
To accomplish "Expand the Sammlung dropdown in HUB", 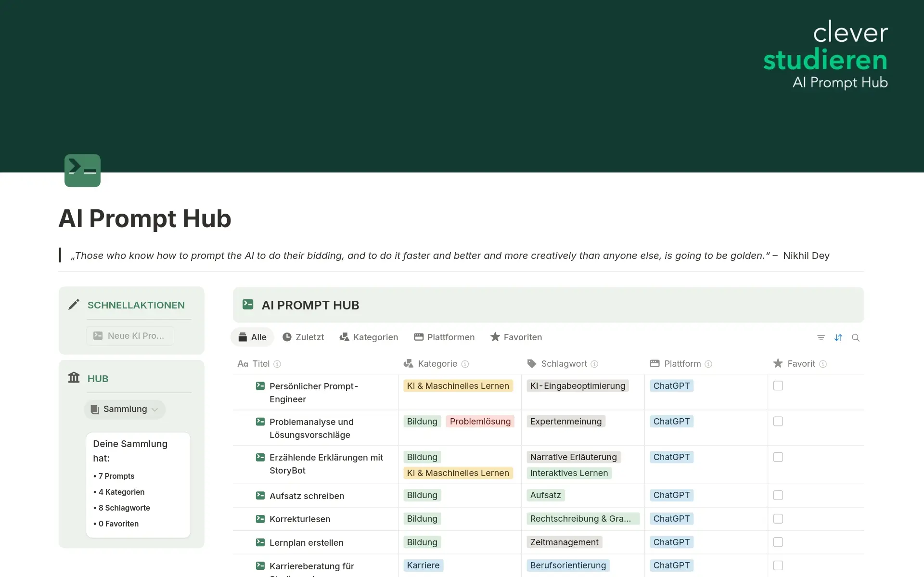I will (x=125, y=409).
